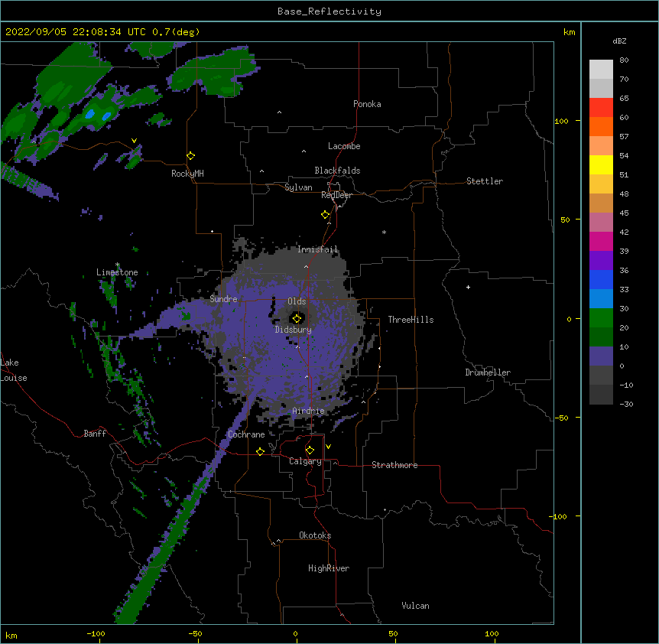659x644 pixels.
Task: Click the 0 tick on the bottom km axis
Action: (x=295, y=633)
